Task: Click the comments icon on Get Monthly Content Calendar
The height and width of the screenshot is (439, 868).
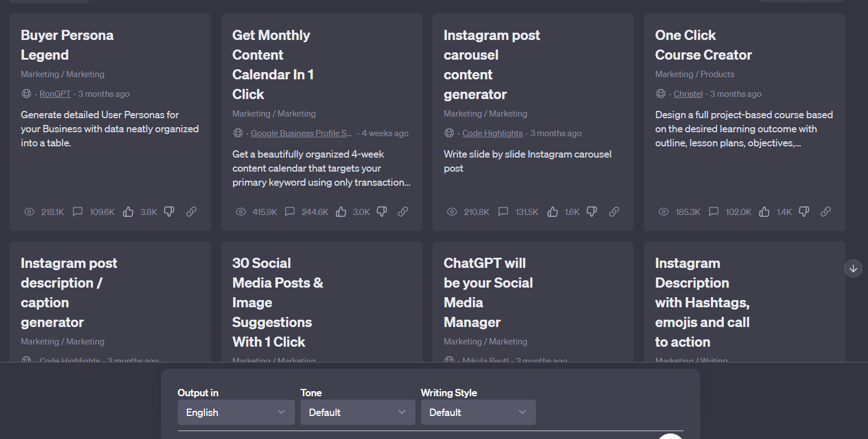Action: 290,212
